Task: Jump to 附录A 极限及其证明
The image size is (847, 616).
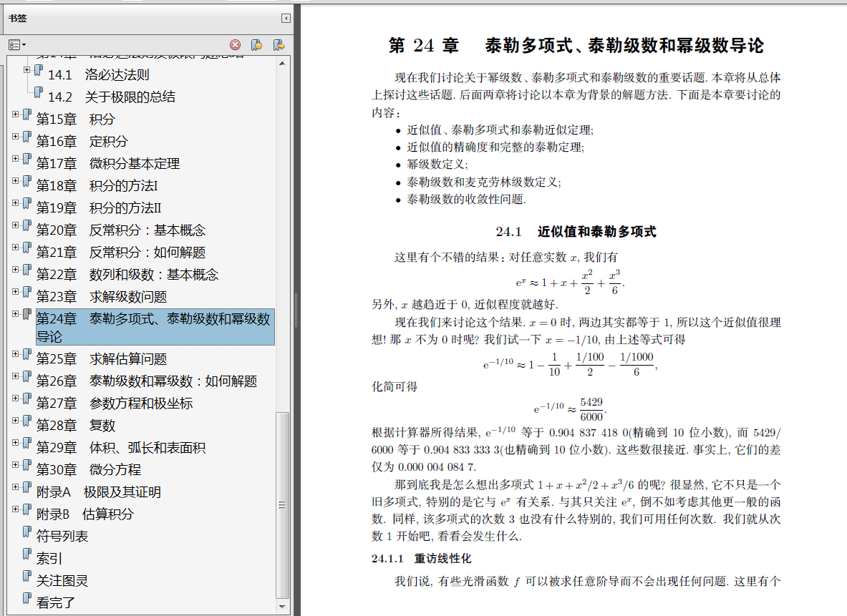Action: (99, 492)
